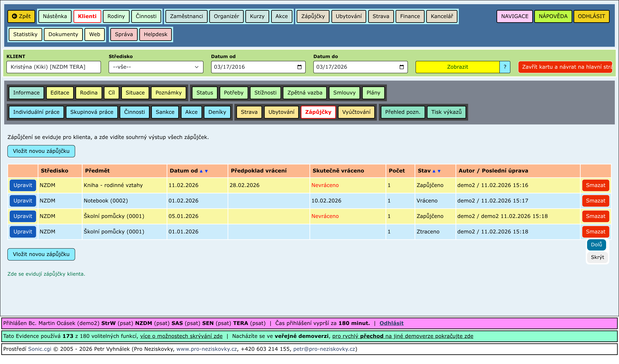
Task: Expand the Středisko dropdown
Action: (x=156, y=67)
